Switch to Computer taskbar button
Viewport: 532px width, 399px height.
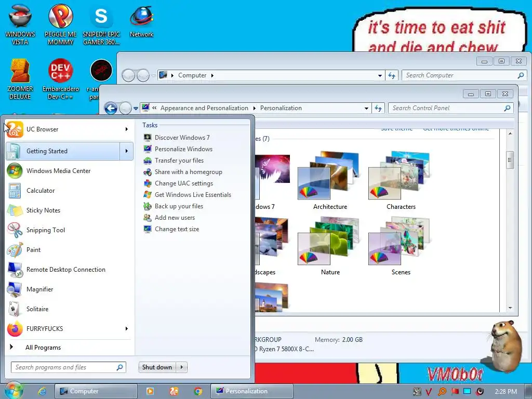click(x=96, y=391)
